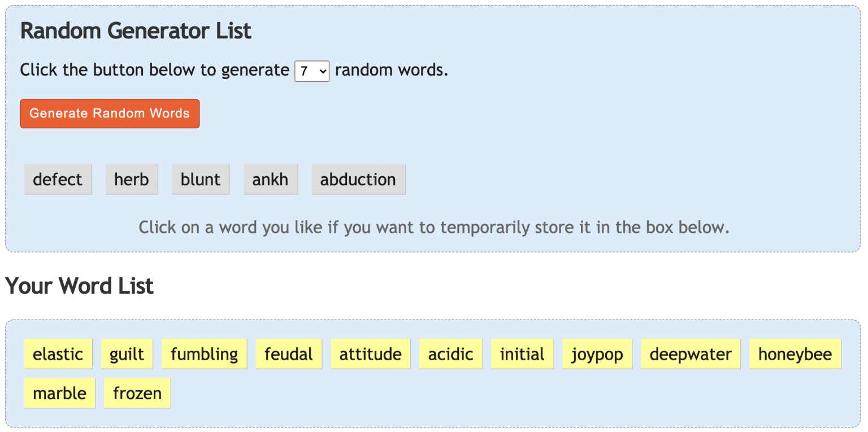Pick the generated word 'blunt'
868x432 pixels.
coord(201,180)
